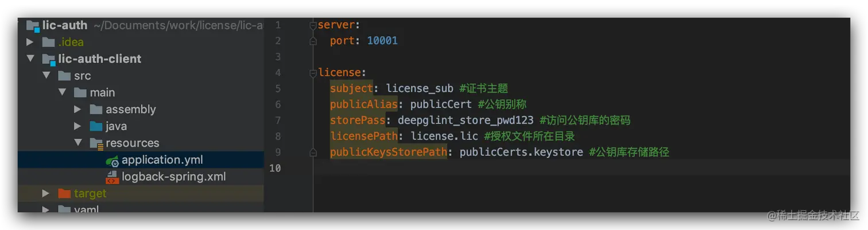Click the subject key in YAML
868x230 pixels.
point(351,89)
